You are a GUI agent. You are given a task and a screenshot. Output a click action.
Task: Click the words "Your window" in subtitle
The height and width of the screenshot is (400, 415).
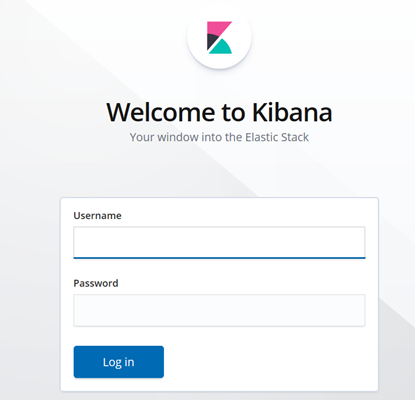164,137
